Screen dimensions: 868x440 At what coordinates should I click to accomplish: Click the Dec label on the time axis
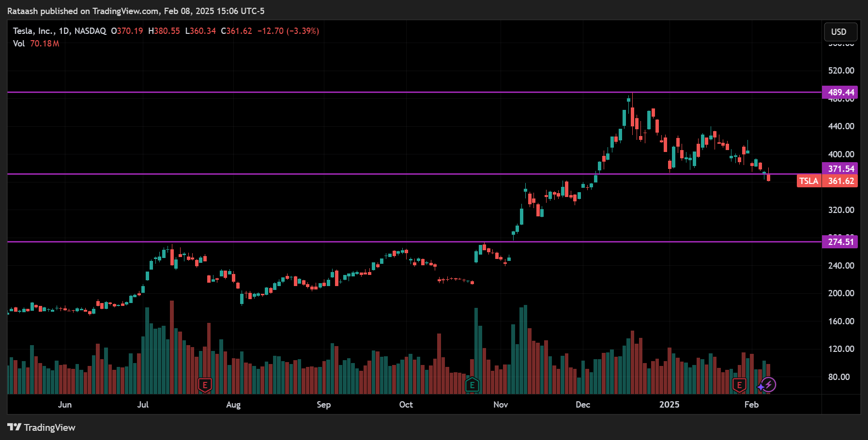pos(583,405)
